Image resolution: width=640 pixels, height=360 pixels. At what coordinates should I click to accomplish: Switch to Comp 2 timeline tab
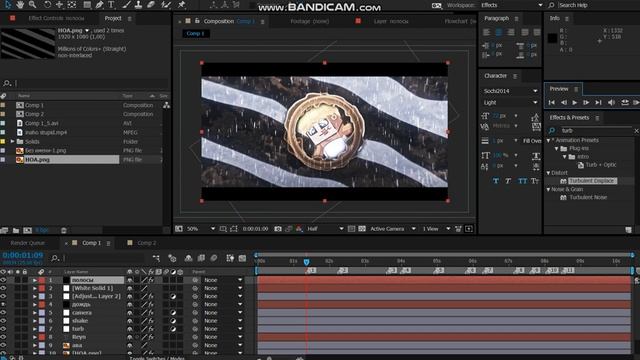click(x=147, y=243)
